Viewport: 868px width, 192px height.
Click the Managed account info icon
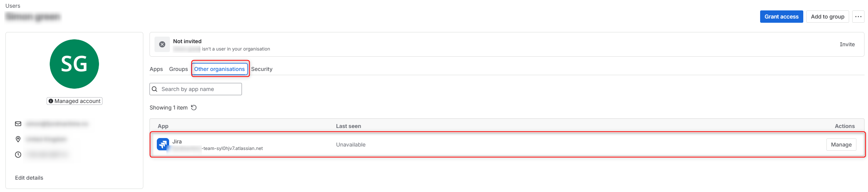coord(51,101)
